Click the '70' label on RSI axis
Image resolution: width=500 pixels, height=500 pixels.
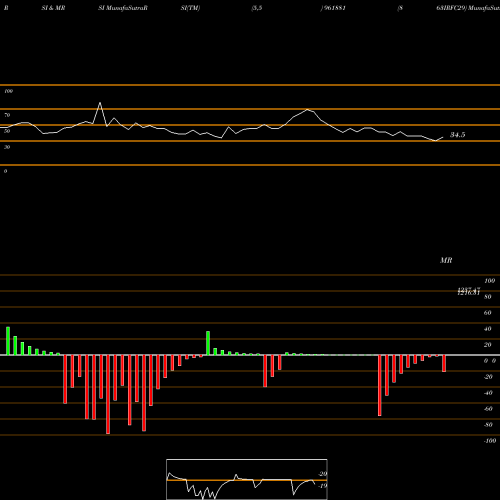(x=7, y=115)
